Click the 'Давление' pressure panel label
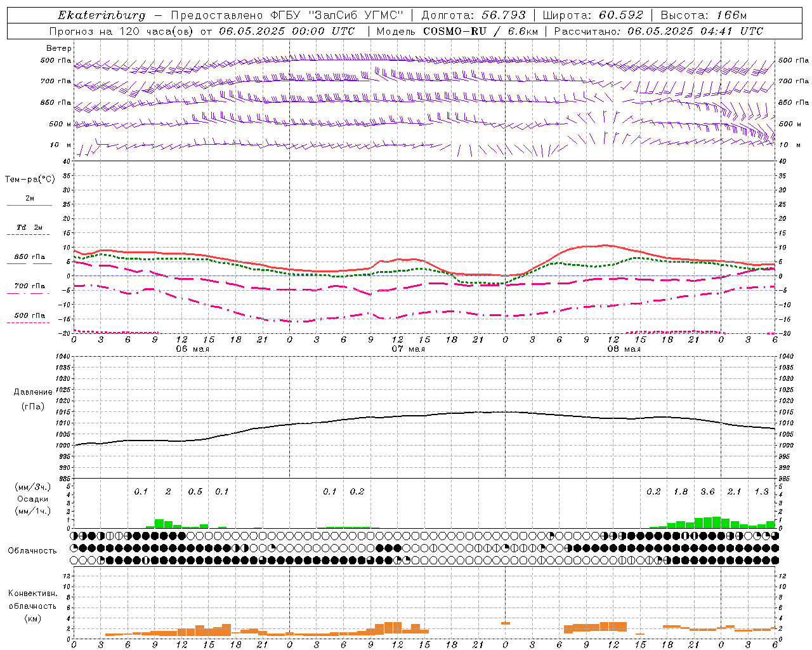Viewport: 812px width, 650px height. coord(33,392)
